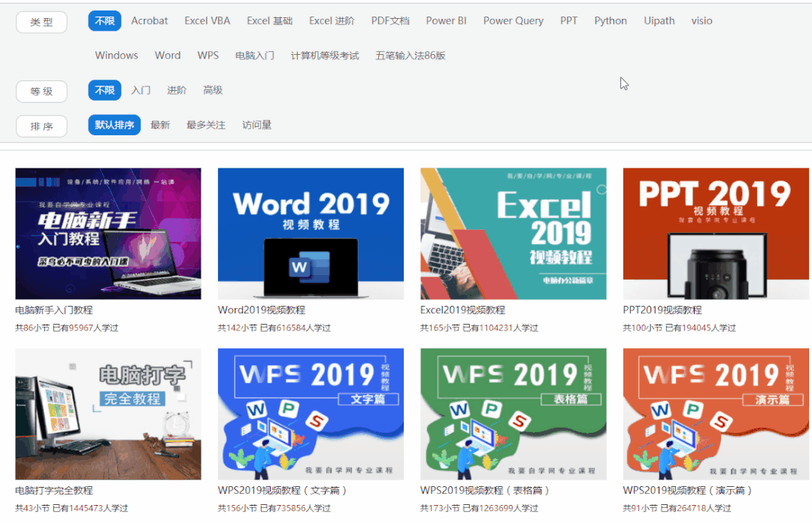Open the WPS 2019 表格篇 thumbnail

coord(514,414)
